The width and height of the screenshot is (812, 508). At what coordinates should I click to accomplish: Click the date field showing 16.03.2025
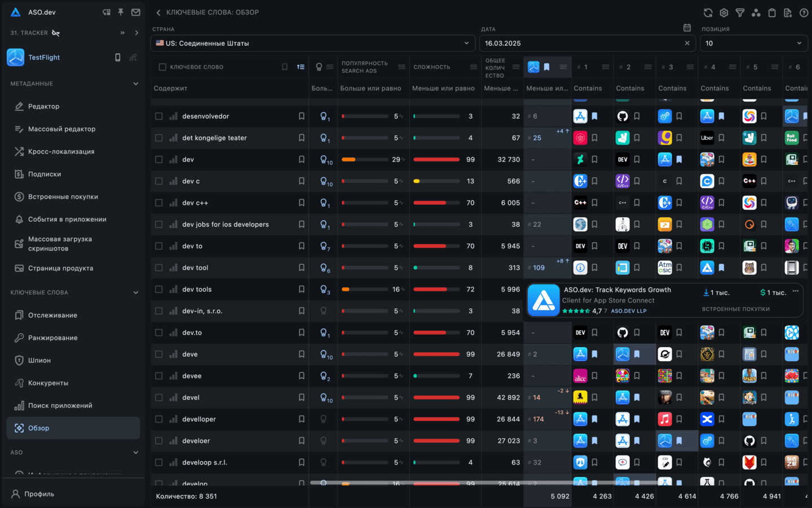pyautogui.click(x=581, y=43)
